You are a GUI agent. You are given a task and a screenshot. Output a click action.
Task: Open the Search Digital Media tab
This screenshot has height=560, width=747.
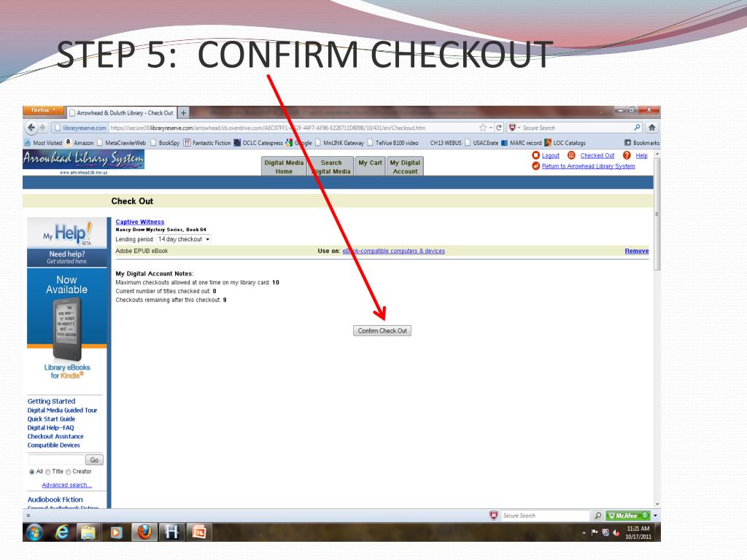tap(331, 167)
